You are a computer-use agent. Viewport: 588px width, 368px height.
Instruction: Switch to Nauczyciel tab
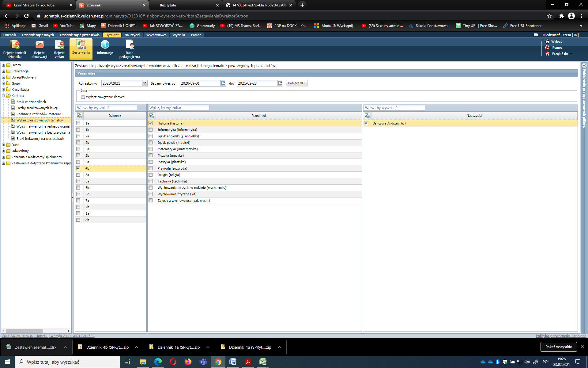coord(132,35)
